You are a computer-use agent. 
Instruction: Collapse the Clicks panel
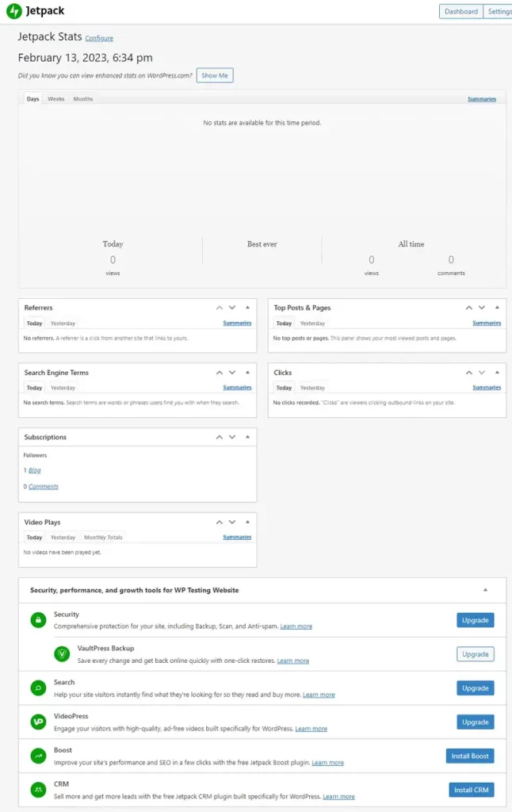point(497,373)
